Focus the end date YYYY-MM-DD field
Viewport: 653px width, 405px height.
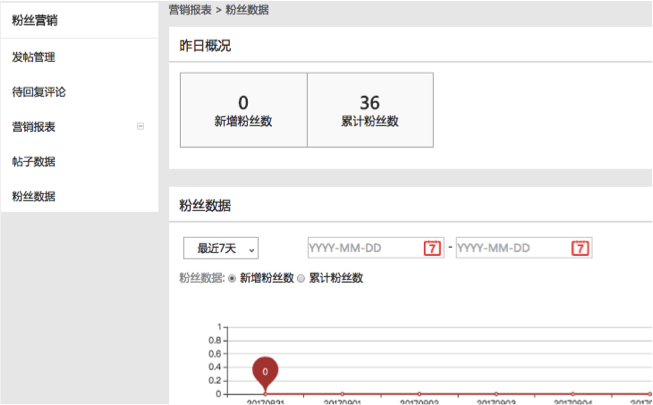tap(512, 248)
